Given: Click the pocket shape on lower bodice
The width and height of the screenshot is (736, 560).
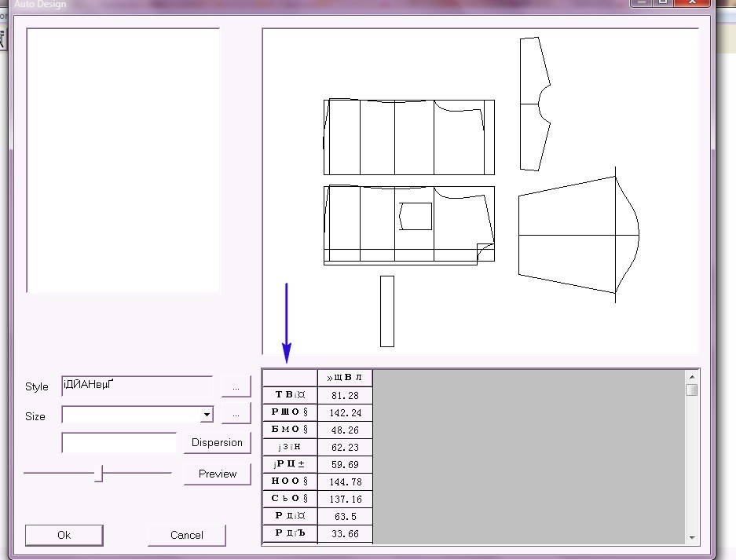Looking at the screenshot, I should [x=416, y=217].
